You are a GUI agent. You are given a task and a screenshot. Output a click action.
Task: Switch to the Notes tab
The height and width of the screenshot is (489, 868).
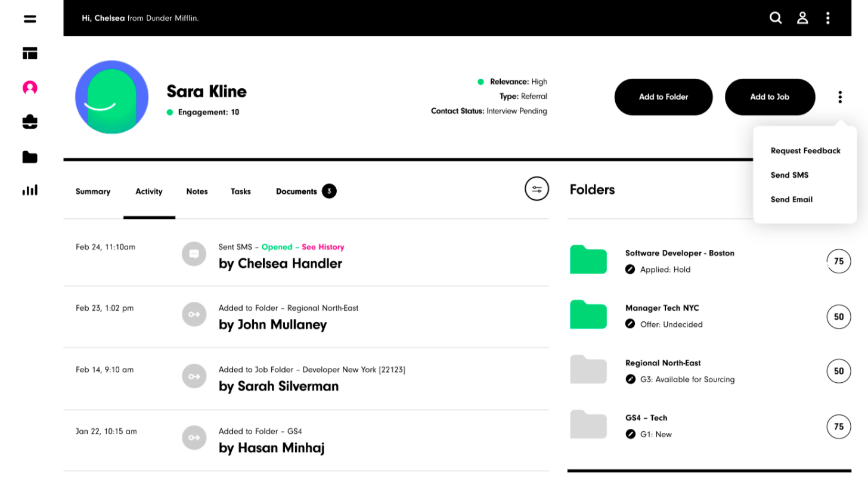[197, 191]
